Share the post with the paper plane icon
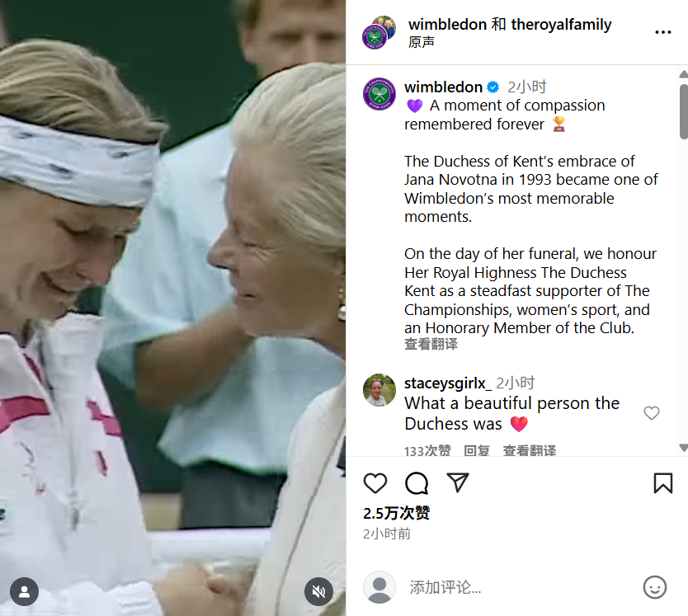 [458, 482]
